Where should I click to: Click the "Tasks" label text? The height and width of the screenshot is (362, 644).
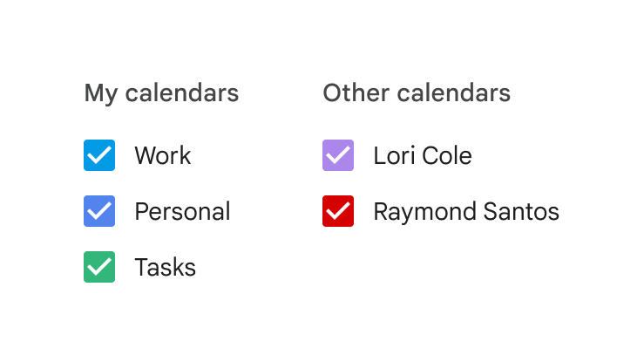click(x=165, y=268)
